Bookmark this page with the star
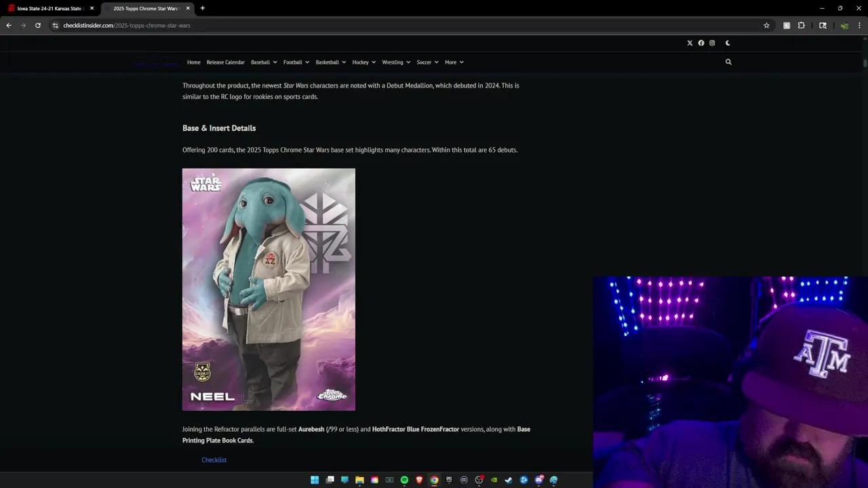868x488 pixels. 767,25
